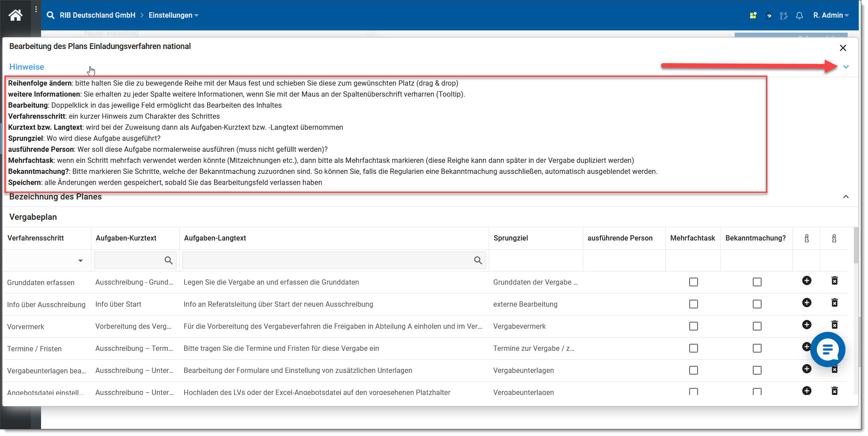Select the 'externe Bearbeitung' cell

525,304
